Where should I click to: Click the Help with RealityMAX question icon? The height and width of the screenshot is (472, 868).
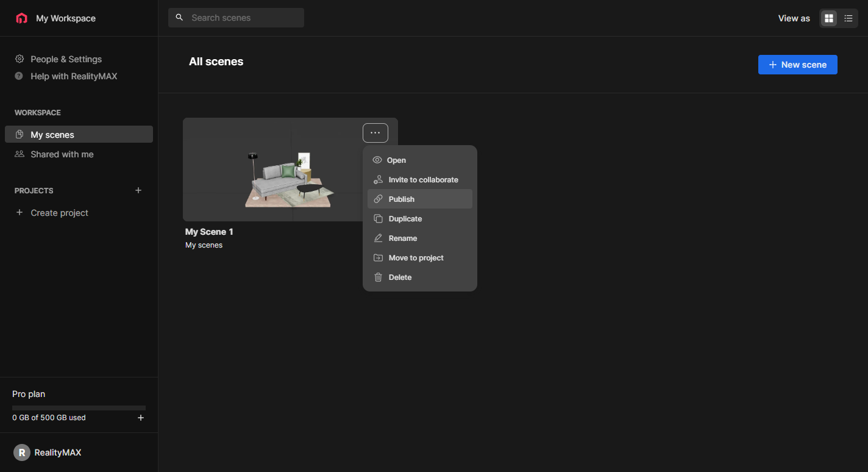click(19, 76)
